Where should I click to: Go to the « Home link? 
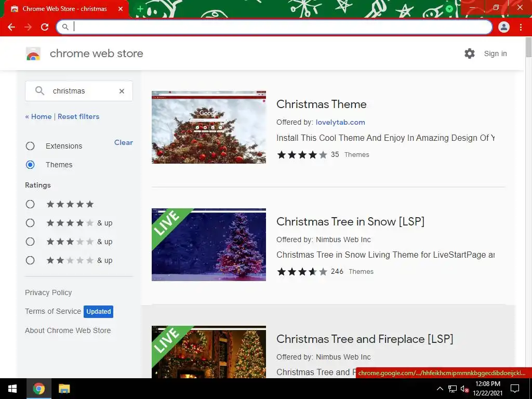click(x=38, y=116)
